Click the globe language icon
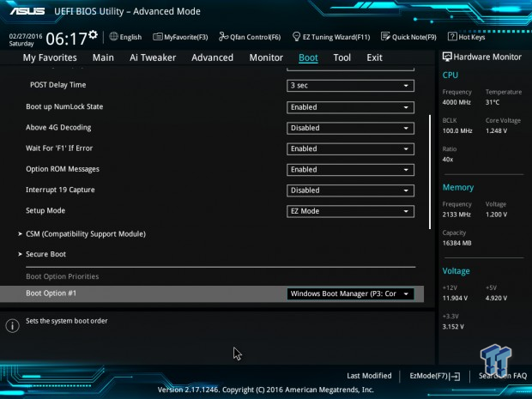The width and height of the screenshot is (532, 399). pos(113,36)
